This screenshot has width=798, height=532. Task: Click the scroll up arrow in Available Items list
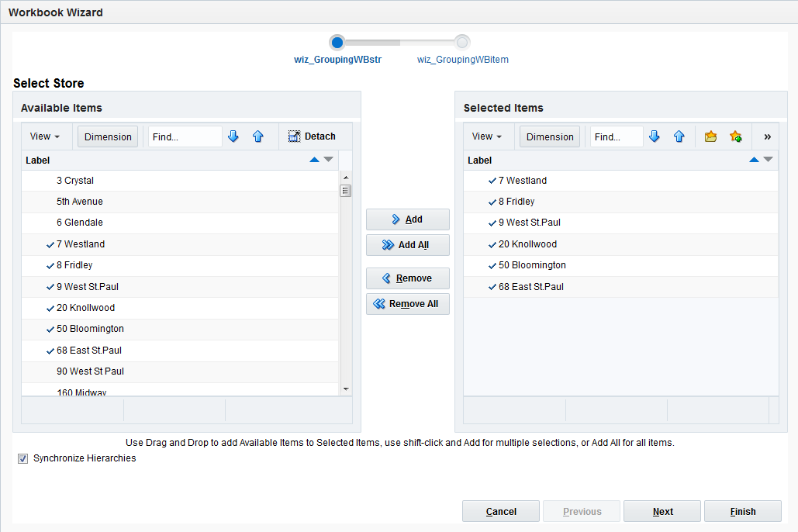346,177
